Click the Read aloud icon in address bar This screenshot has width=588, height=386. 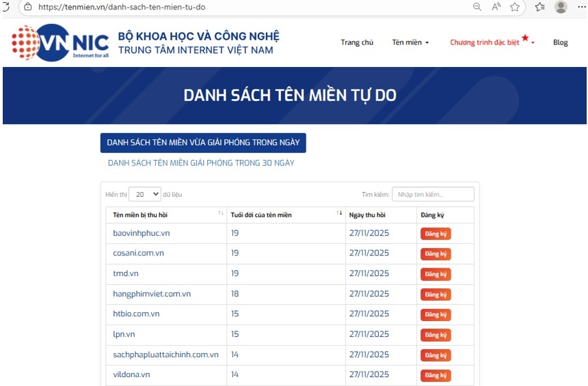click(496, 7)
